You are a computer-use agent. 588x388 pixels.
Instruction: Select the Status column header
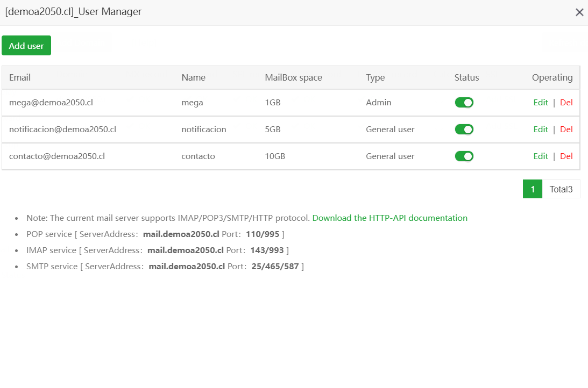click(466, 77)
